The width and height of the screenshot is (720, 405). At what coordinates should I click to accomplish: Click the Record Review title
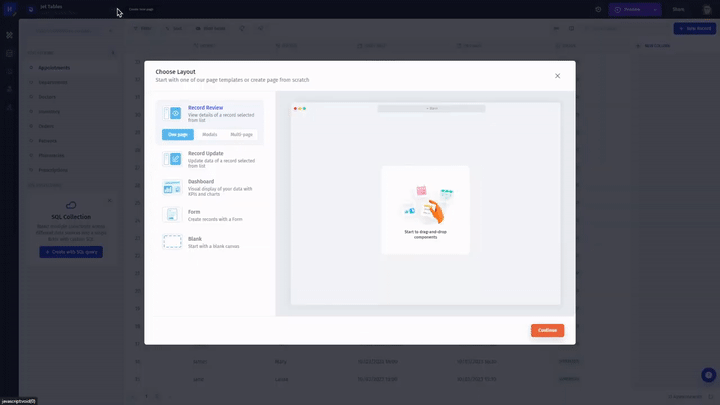point(205,107)
